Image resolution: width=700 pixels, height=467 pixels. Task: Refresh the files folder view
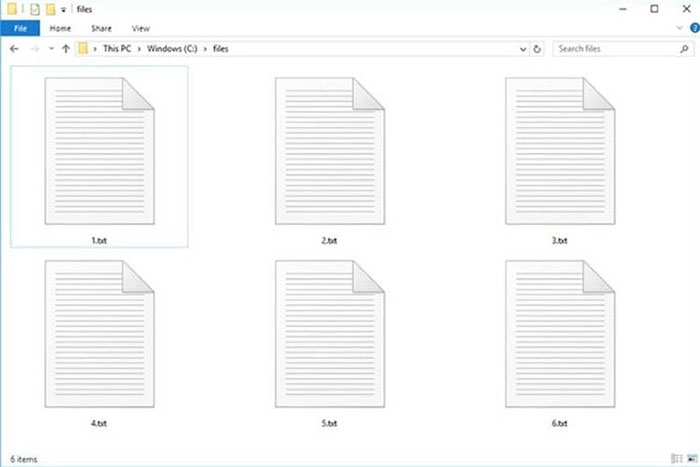(x=537, y=48)
